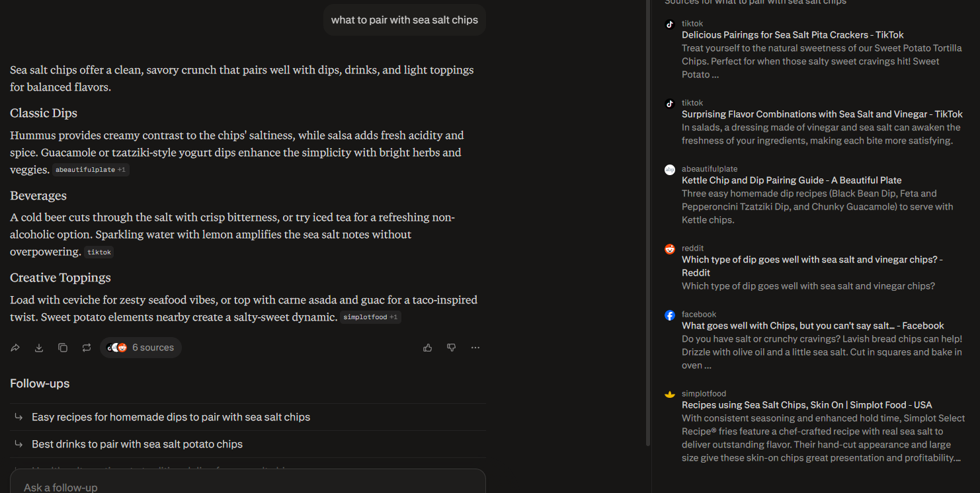The image size is (980, 493).
Task: Open the Simplot Food sea salt chips recipes link
Action: pos(807,405)
